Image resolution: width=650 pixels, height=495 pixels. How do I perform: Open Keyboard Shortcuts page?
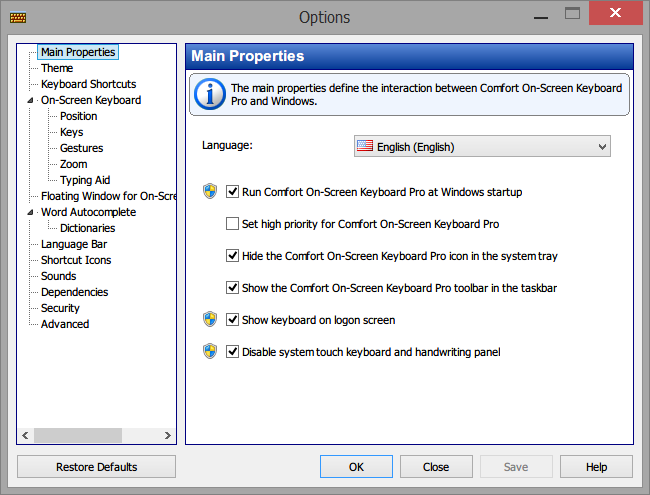(x=89, y=84)
